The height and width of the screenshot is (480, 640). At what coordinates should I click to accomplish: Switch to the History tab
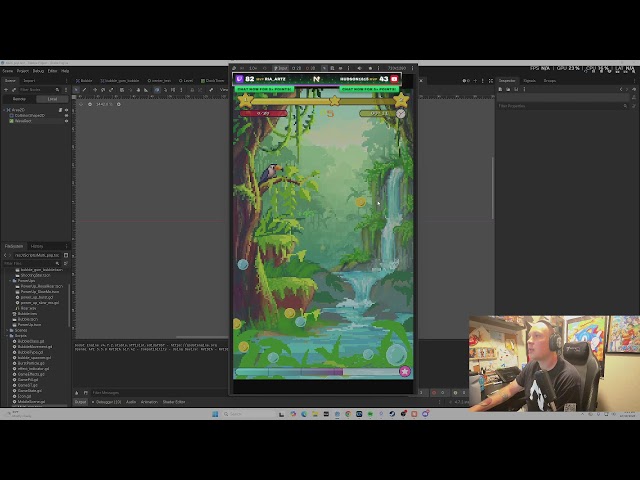[37, 246]
